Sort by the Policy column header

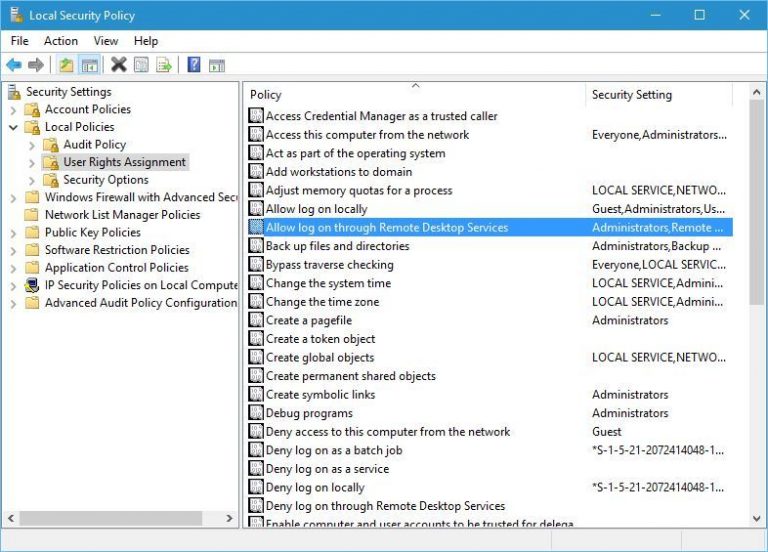pos(414,95)
